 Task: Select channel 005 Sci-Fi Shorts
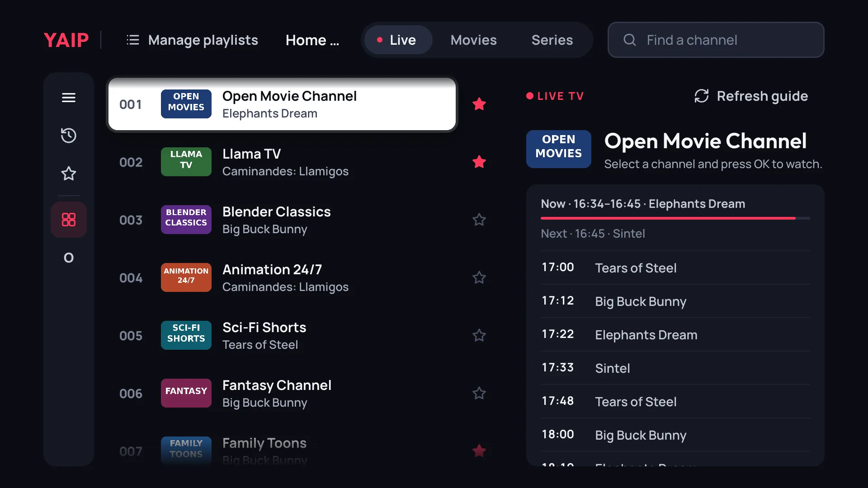(x=282, y=335)
